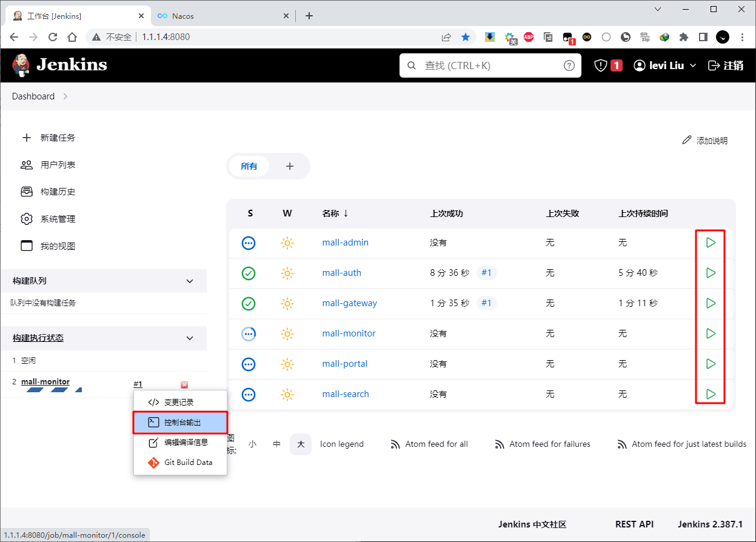
Task: Click the 注销 logout button
Action: [726, 65]
